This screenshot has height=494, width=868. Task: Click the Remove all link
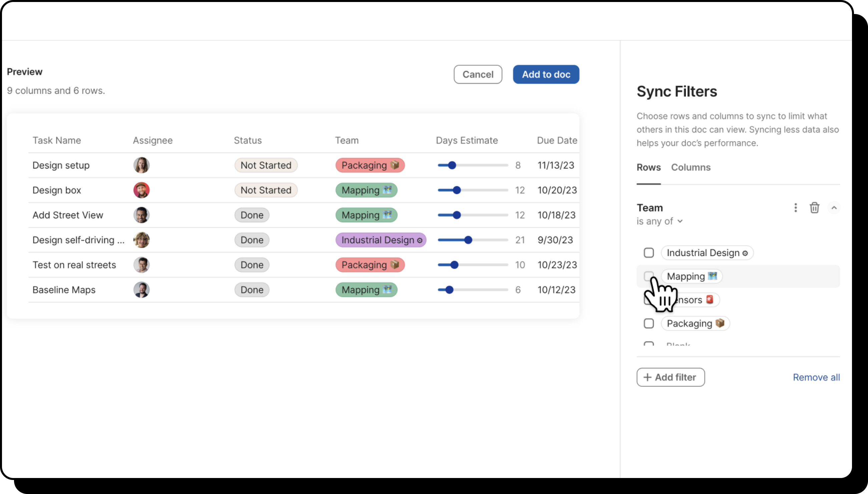(x=816, y=377)
